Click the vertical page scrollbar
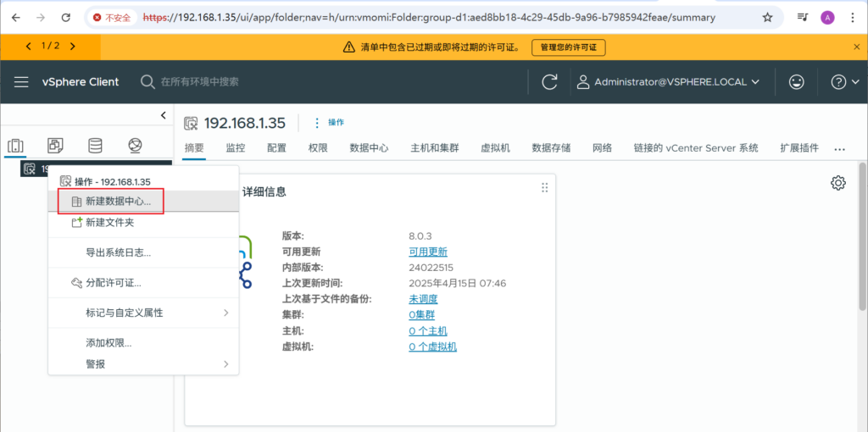The height and width of the screenshot is (432, 868). pyautogui.click(x=862, y=235)
